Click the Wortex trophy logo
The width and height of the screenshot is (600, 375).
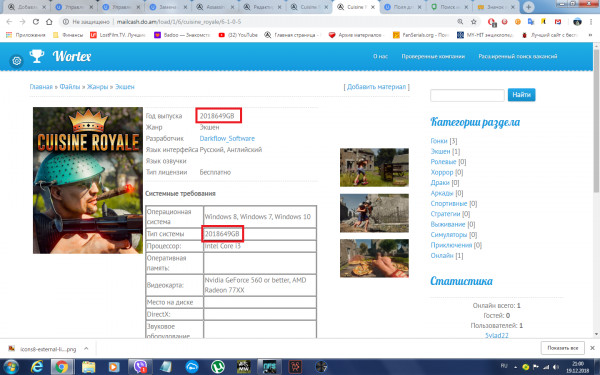click(37, 56)
